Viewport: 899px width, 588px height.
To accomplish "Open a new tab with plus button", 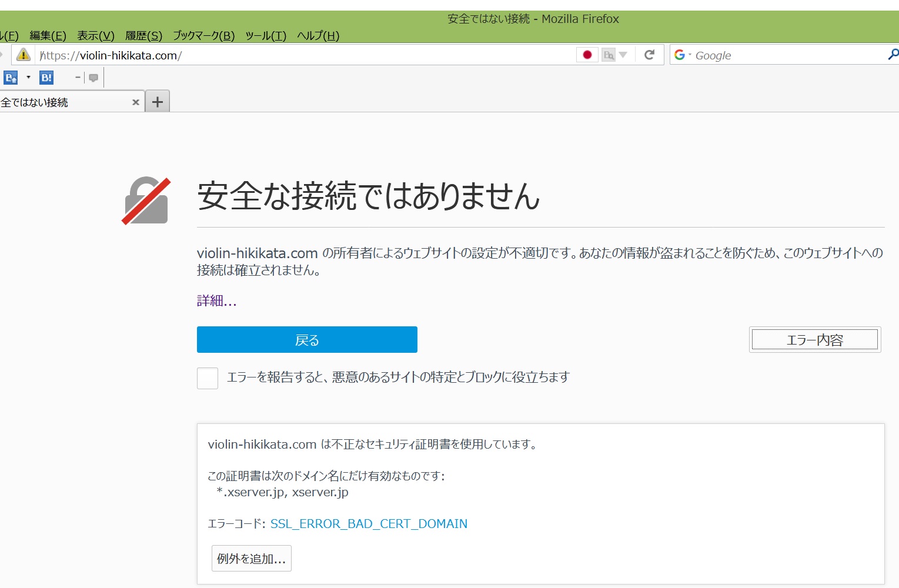I will tap(158, 102).
